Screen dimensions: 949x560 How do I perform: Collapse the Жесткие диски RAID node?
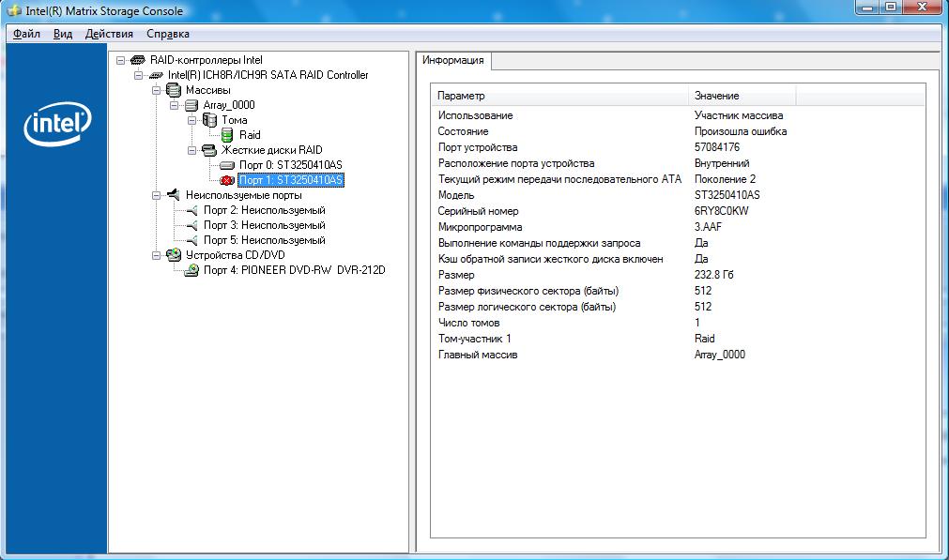click(x=191, y=150)
